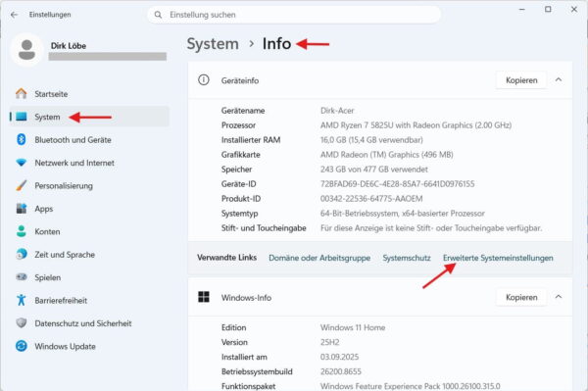The width and height of the screenshot is (588, 391).
Task: Click the Konten person icon
Action: pyautogui.click(x=22, y=231)
